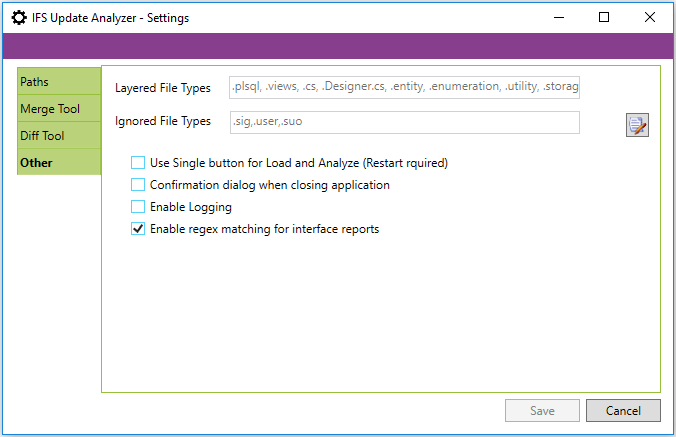Check Confirmation dialog when closing application
This screenshot has height=437, width=676.
138,184
